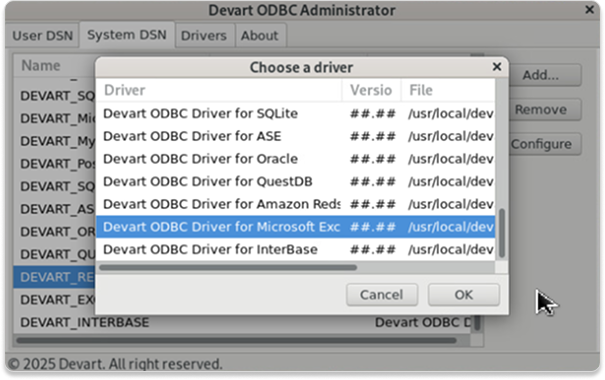
Task: Select Devart ODBC Driver for SQLite
Action: click(x=296, y=113)
